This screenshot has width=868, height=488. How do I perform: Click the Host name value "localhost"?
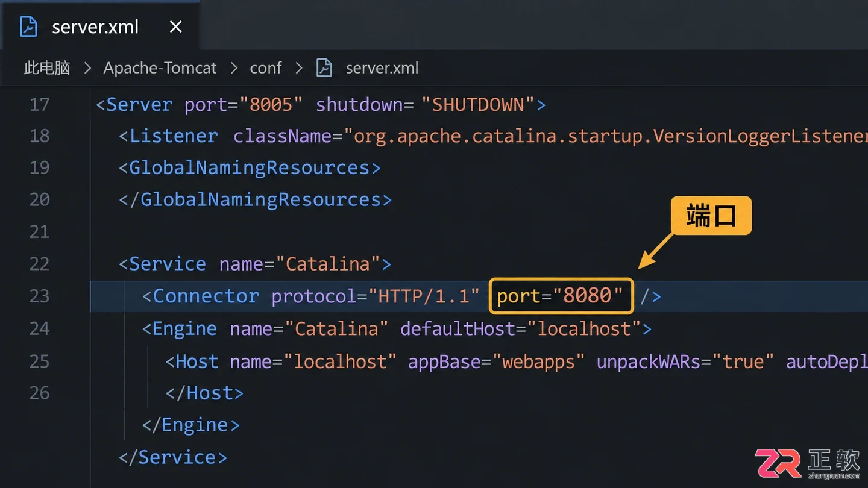coord(339,361)
